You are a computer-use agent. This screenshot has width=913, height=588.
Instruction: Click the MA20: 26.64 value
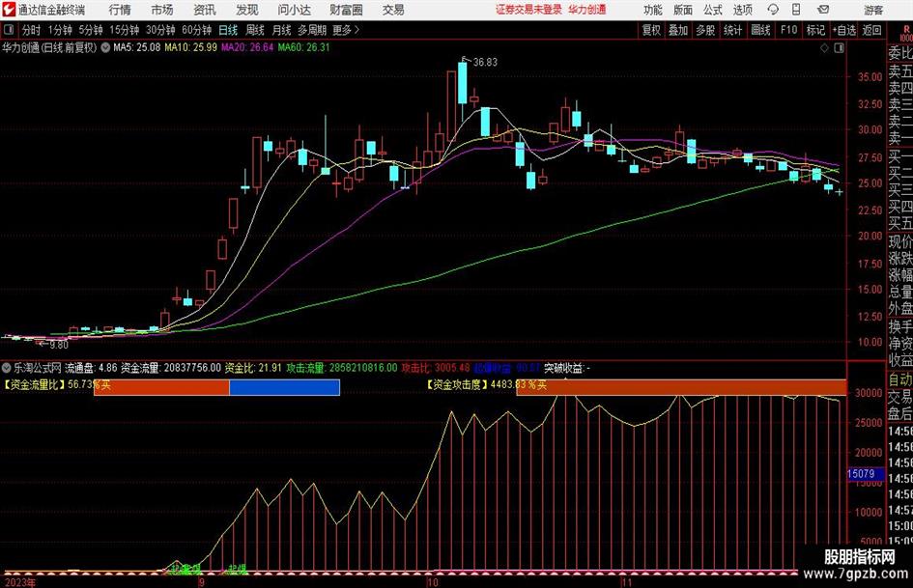pos(247,47)
